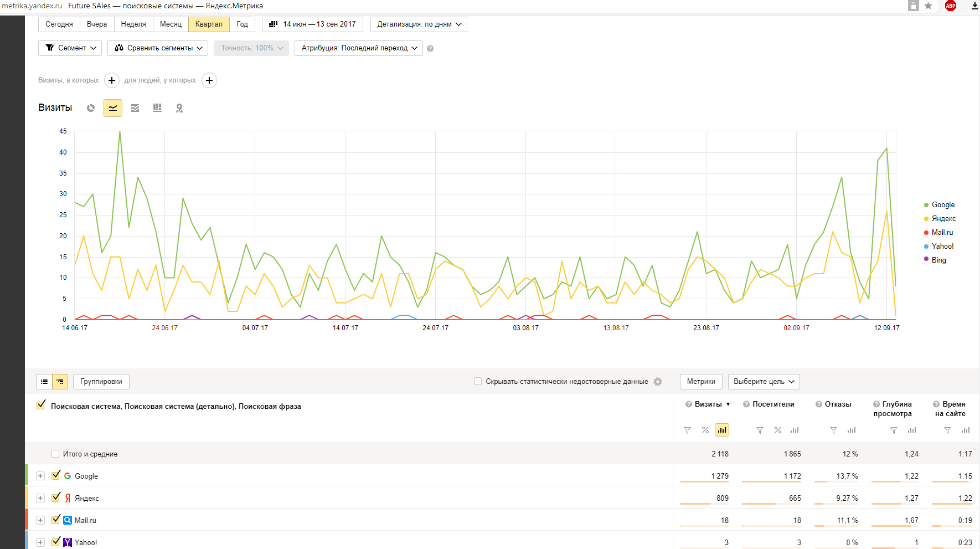The height and width of the screenshot is (549, 980).
Task: Open Сравнить сегменты dropdown
Action: tap(158, 48)
